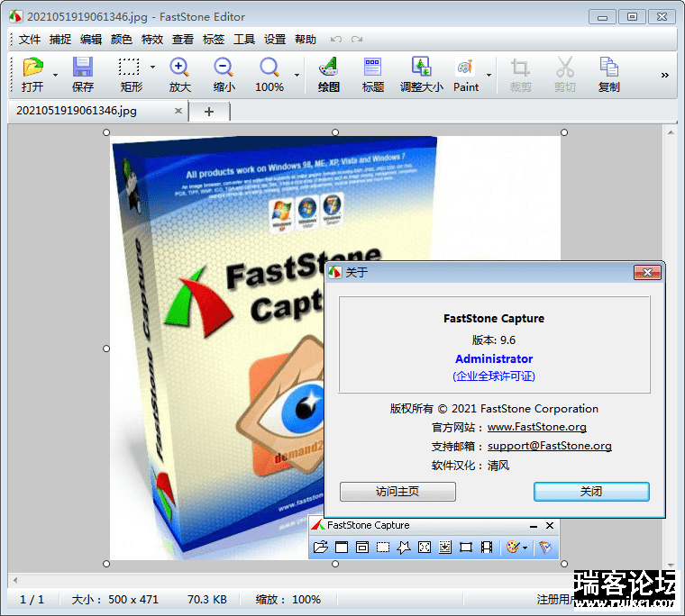Screen dimensions: 685x616
Task: Open www.FastStone.org link
Action: click(537, 427)
